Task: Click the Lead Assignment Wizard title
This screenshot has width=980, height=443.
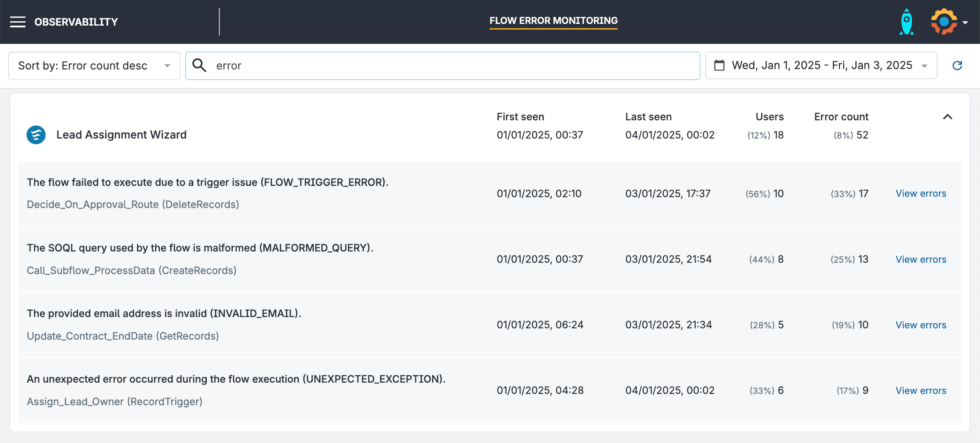Action: pyautogui.click(x=121, y=135)
